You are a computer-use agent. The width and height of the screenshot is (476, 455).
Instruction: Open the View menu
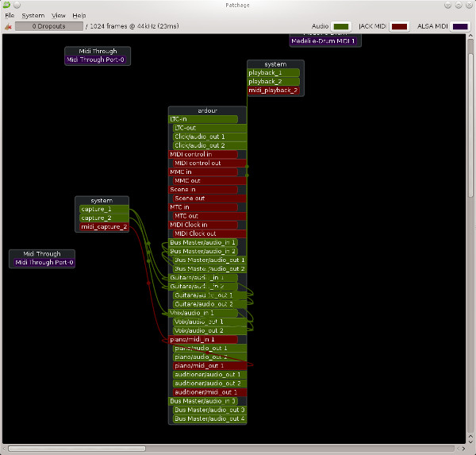[x=59, y=15]
